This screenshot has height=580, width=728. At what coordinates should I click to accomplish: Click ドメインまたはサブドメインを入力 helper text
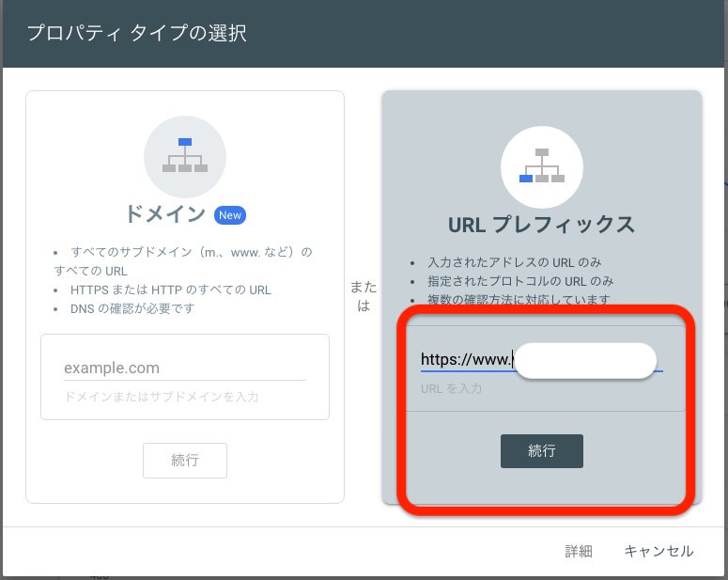tap(162, 397)
